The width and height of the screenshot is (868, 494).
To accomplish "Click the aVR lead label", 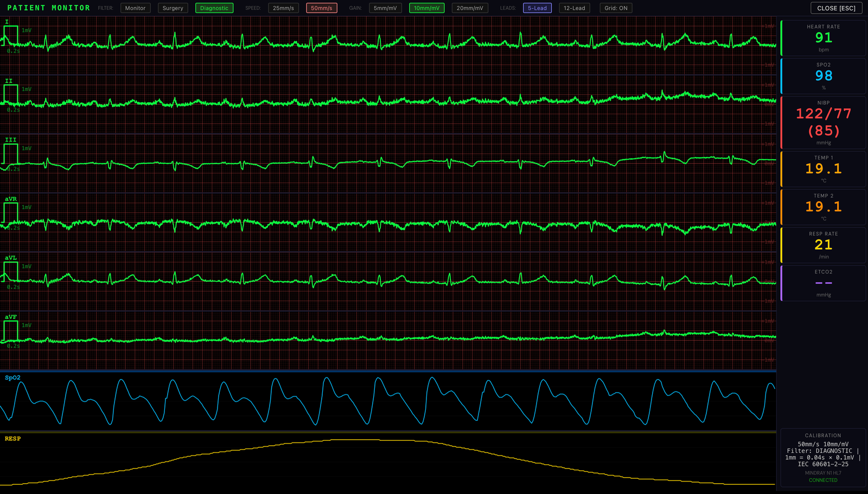I will pos(11,199).
